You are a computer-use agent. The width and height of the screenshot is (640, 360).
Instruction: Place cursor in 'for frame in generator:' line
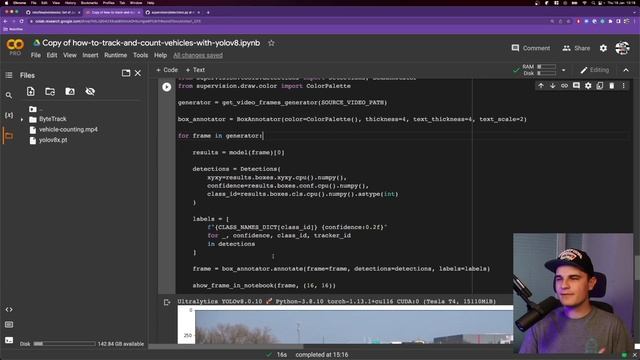221,136
